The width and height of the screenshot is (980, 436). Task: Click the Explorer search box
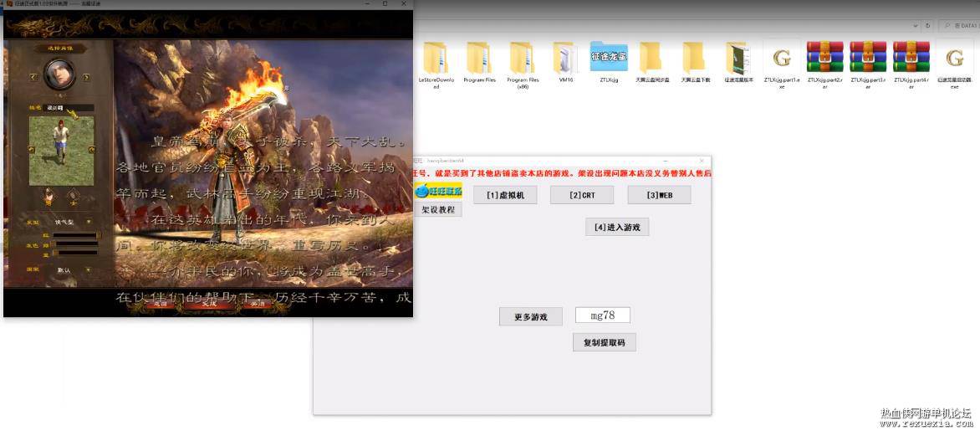(x=959, y=26)
